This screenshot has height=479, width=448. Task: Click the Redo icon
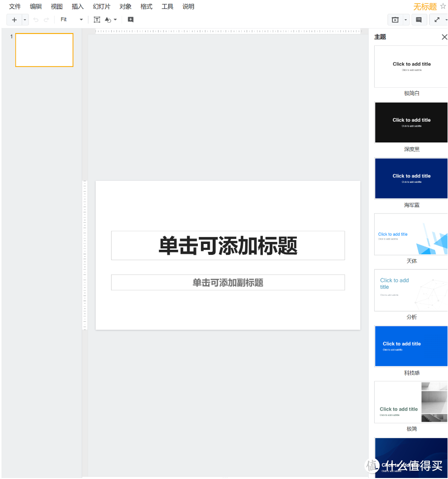pos(46,19)
